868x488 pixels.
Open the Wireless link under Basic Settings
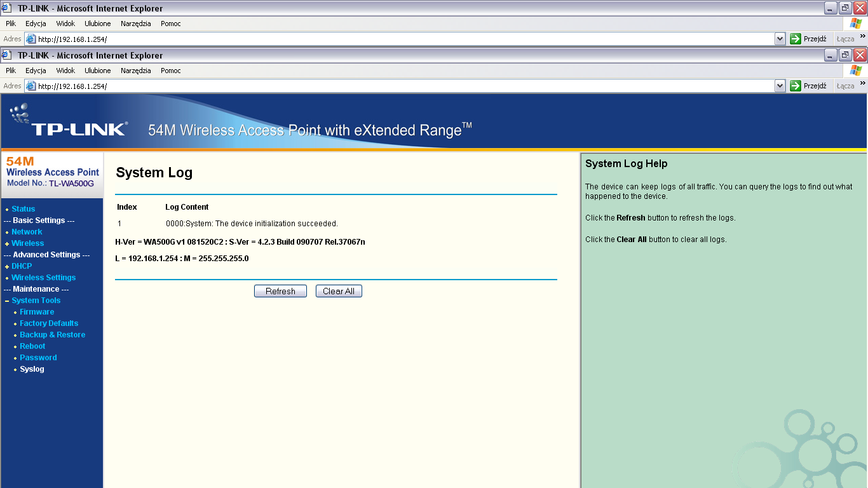pyautogui.click(x=28, y=243)
